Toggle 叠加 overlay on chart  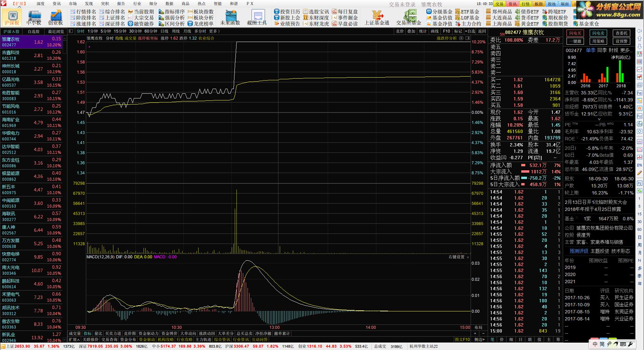[411, 31]
